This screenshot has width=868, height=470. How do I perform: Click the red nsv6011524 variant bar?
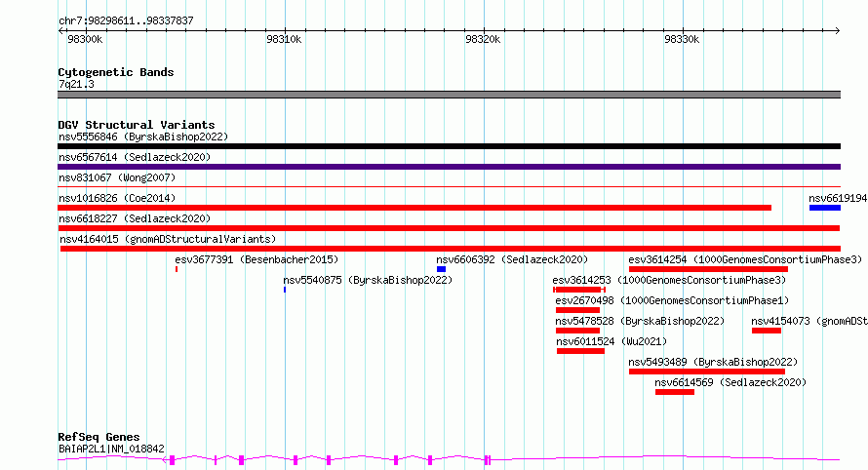click(580, 351)
